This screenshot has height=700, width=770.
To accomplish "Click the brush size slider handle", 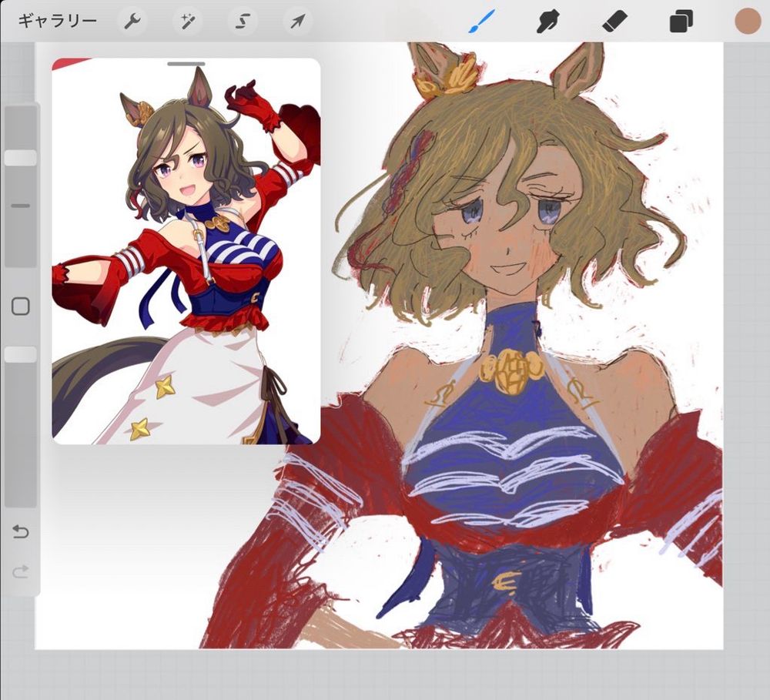I will click(x=21, y=158).
